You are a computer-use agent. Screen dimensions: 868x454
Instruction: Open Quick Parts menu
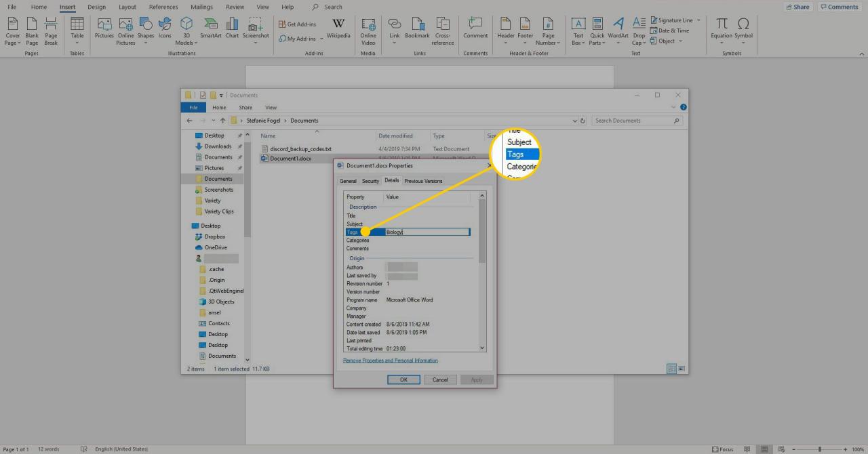pyautogui.click(x=597, y=32)
